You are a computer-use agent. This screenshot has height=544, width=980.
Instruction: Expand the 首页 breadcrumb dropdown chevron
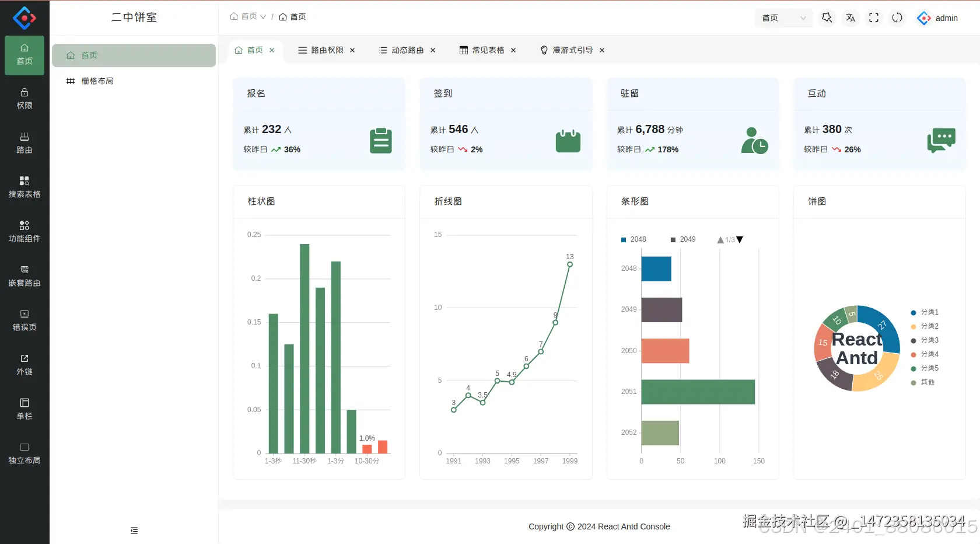pyautogui.click(x=263, y=17)
